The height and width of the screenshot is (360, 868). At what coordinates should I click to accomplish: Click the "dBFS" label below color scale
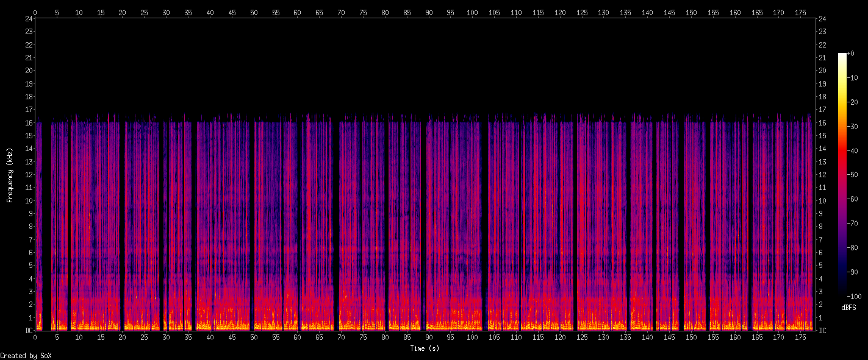(848, 308)
